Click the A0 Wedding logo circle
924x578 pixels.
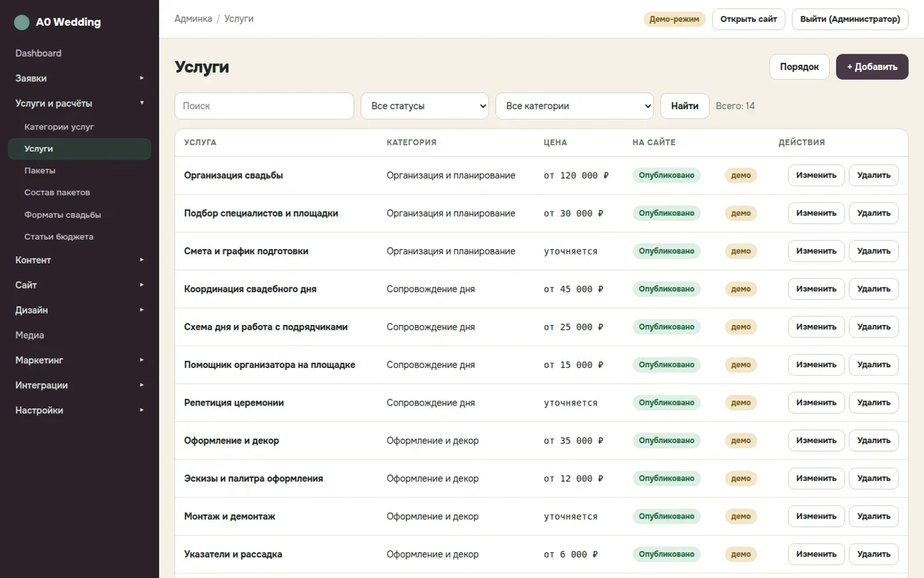click(22, 22)
